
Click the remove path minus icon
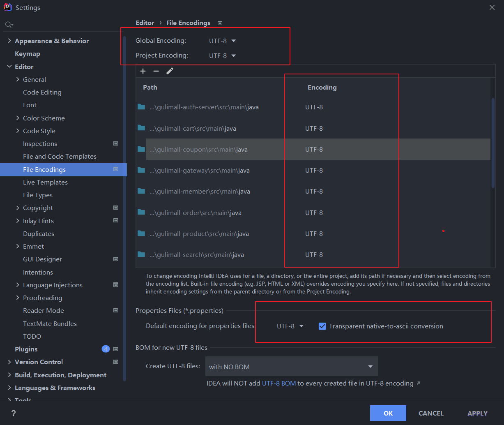pos(156,71)
